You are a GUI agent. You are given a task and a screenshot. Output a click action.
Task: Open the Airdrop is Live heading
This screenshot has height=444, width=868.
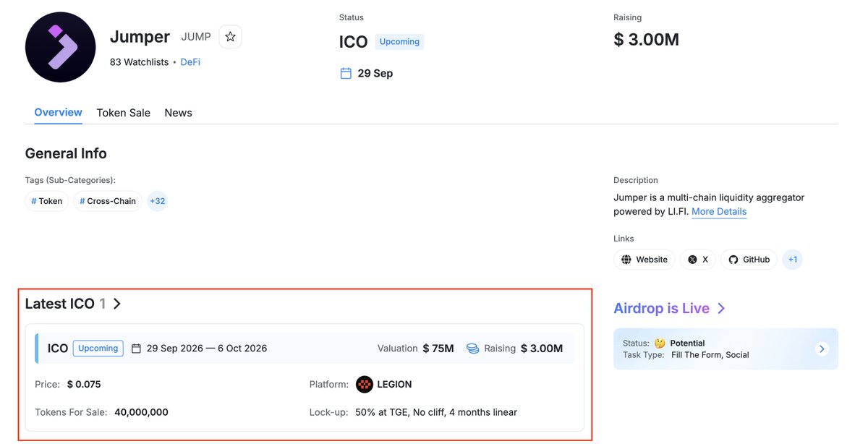(x=661, y=309)
